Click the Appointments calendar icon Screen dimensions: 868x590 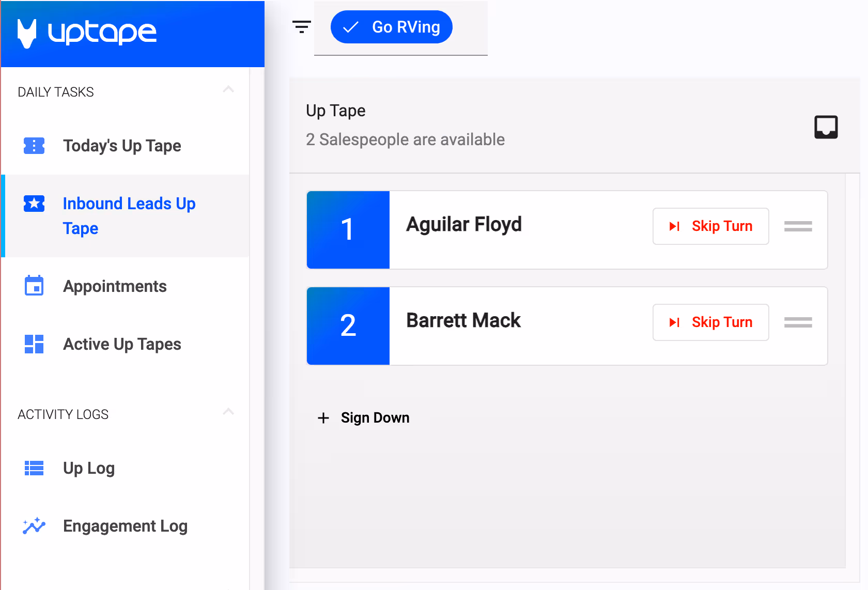[x=34, y=286]
